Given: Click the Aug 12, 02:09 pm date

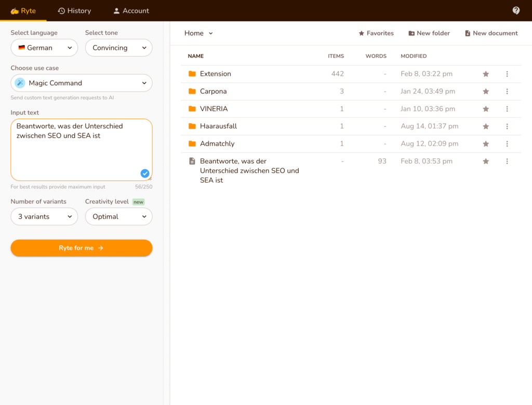Looking at the screenshot, I should pyautogui.click(x=430, y=144).
